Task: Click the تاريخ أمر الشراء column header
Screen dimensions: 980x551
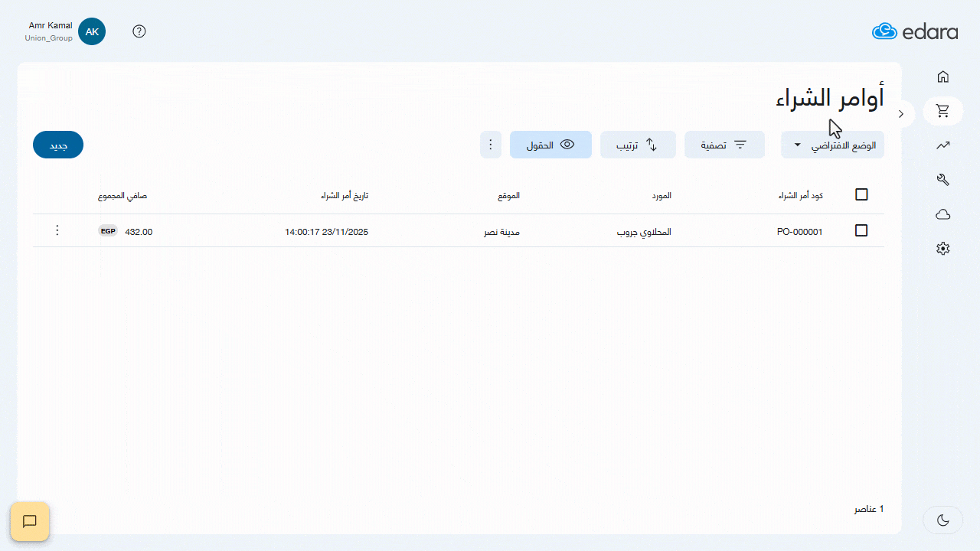Action: (x=345, y=196)
